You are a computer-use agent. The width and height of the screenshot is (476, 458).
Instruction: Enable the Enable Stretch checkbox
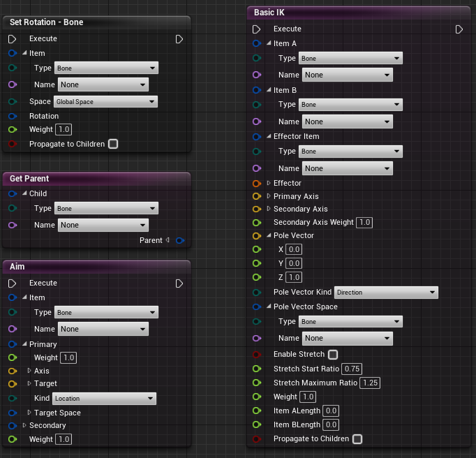coord(333,355)
